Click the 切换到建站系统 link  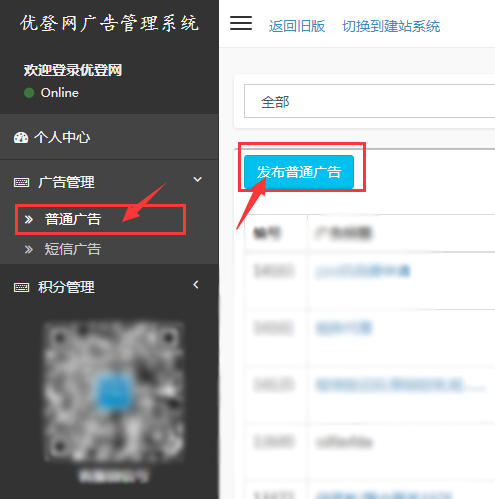(391, 26)
